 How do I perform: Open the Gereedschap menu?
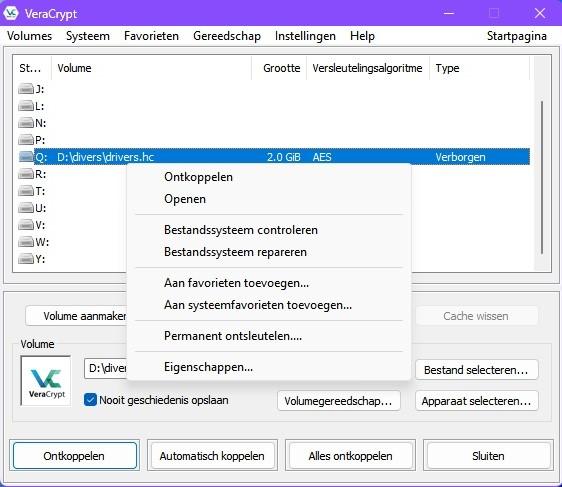tap(227, 36)
